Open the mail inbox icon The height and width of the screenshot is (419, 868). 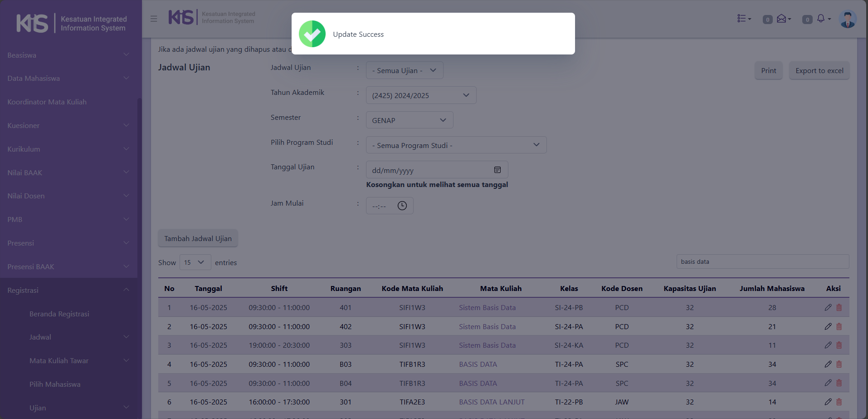pos(783,19)
